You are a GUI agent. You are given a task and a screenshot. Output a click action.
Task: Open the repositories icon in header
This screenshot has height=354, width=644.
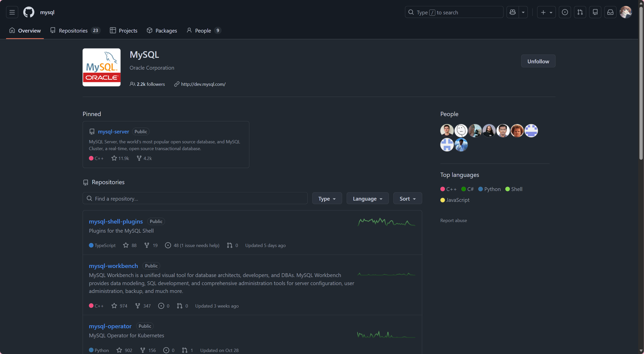[x=595, y=12]
